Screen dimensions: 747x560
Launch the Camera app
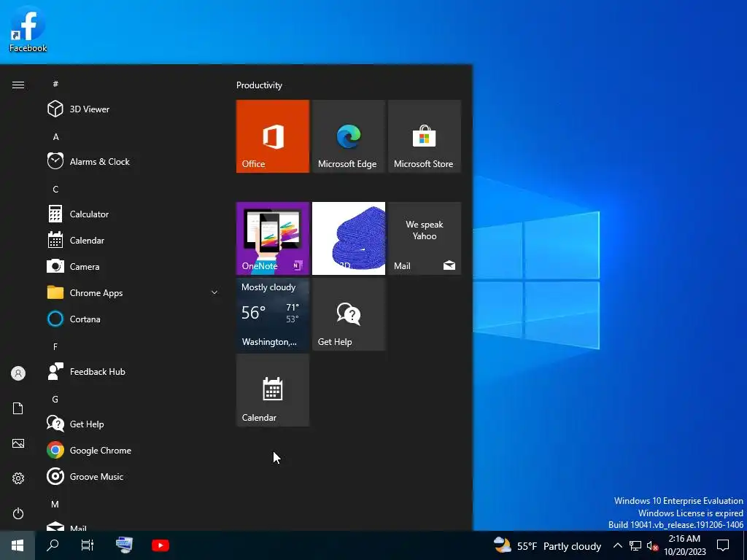coord(133,266)
